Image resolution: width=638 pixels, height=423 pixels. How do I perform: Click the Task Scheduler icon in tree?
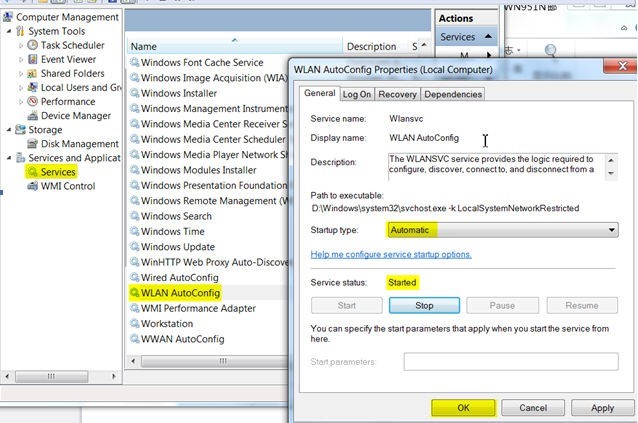click(x=32, y=45)
